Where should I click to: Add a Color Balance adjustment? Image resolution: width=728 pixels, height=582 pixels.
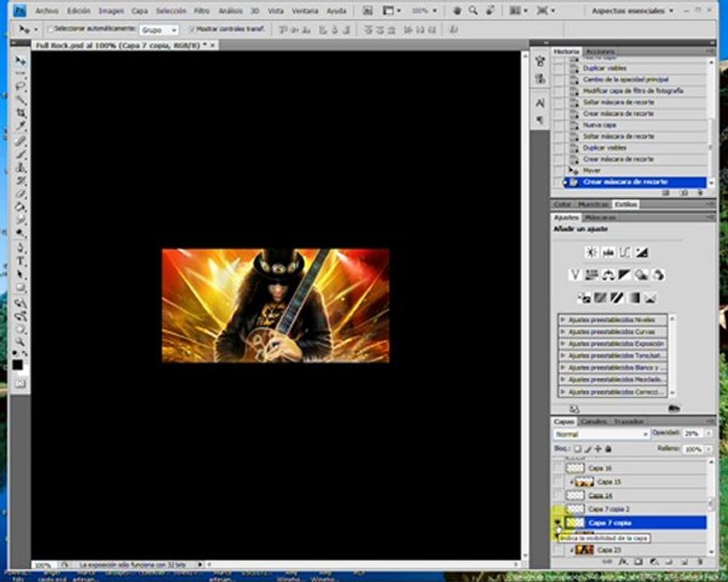click(x=607, y=275)
